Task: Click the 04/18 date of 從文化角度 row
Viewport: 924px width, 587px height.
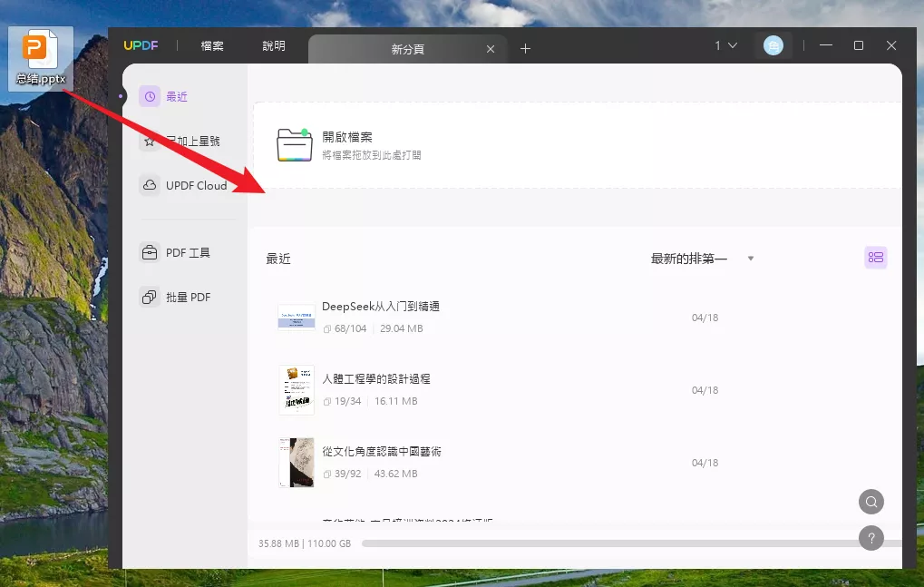Action: click(x=705, y=463)
